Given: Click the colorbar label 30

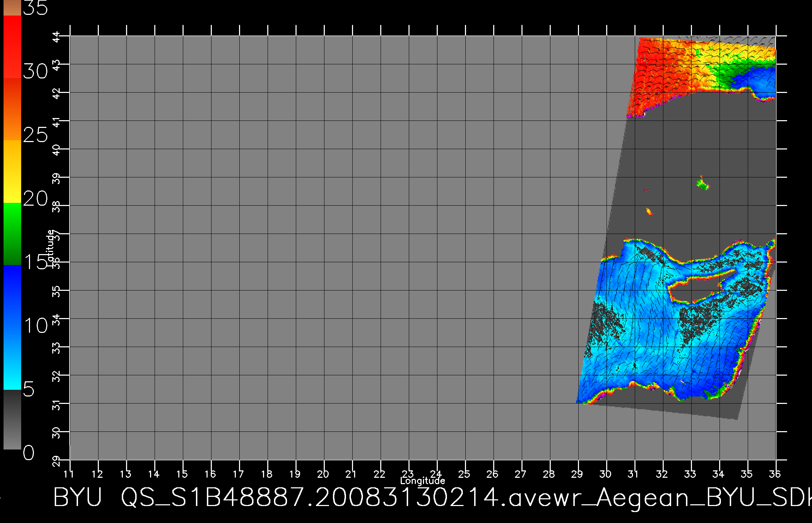Looking at the screenshot, I should point(35,71).
